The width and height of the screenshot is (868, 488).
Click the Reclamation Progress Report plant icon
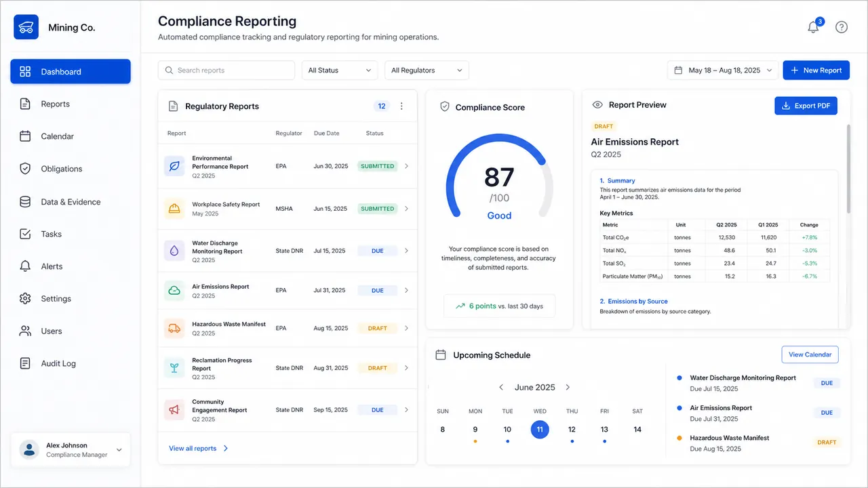pos(174,368)
